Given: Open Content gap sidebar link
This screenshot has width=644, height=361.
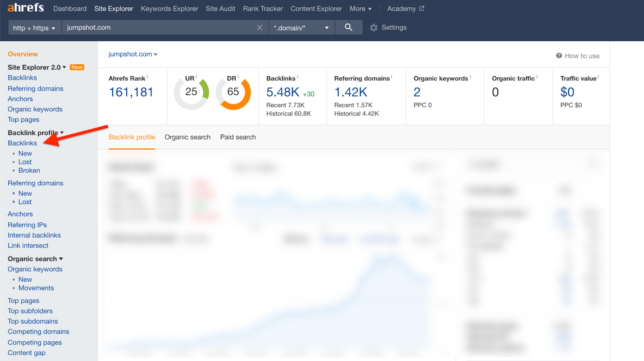Looking at the screenshot, I should (x=26, y=353).
